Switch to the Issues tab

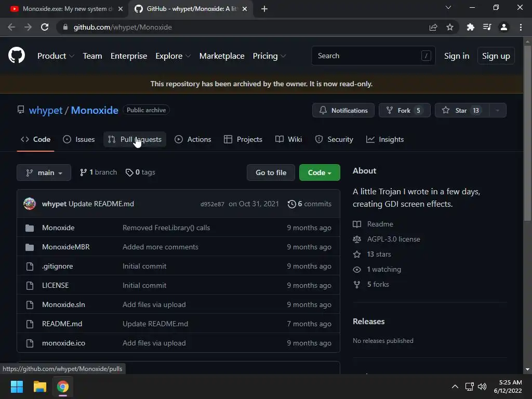coord(79,139)
